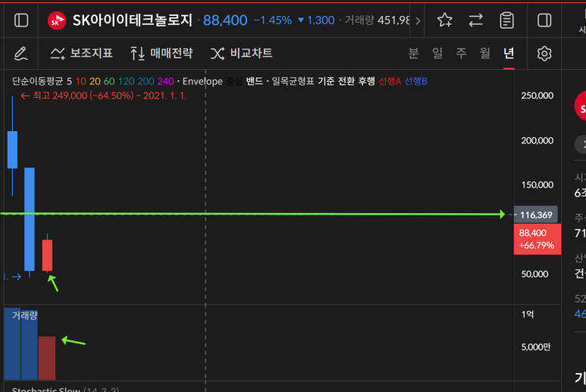
Task: Click 일목균형표 indicator label
Action: pos(293,81)
